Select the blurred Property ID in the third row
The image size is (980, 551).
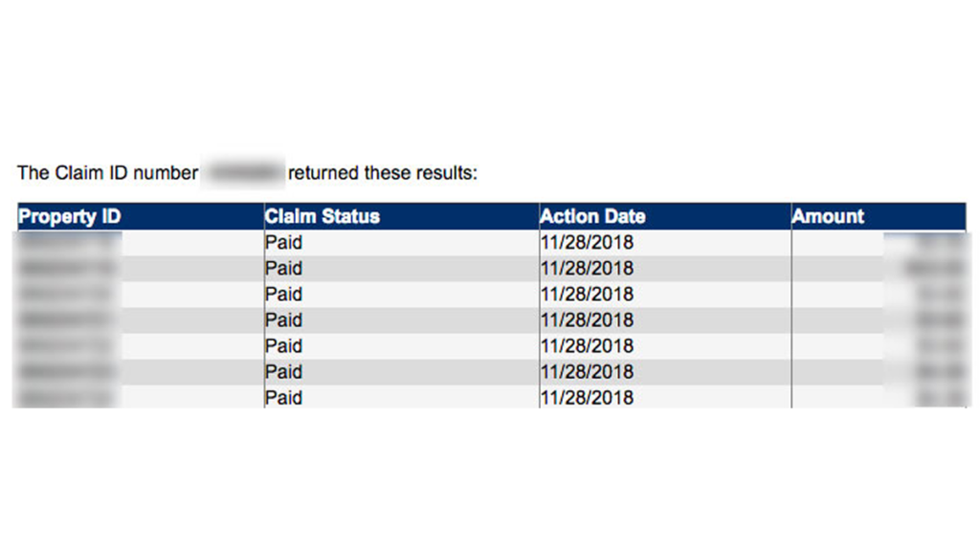(66, 295)
